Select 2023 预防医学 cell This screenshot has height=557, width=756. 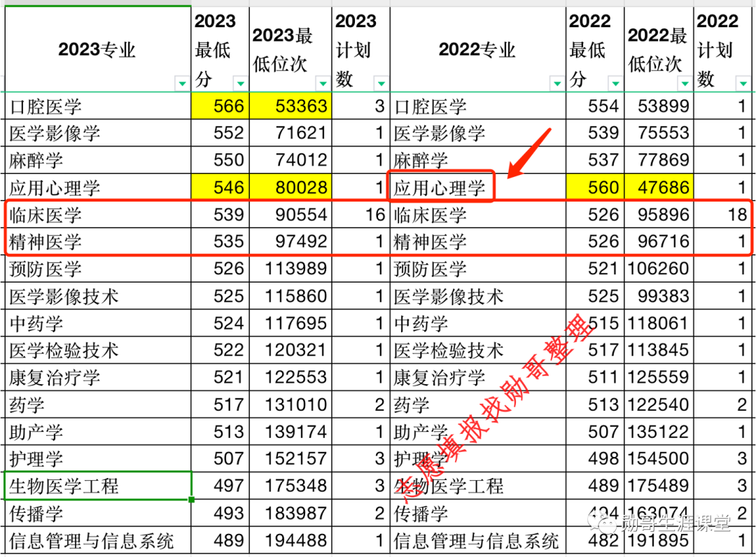point(98,269)
